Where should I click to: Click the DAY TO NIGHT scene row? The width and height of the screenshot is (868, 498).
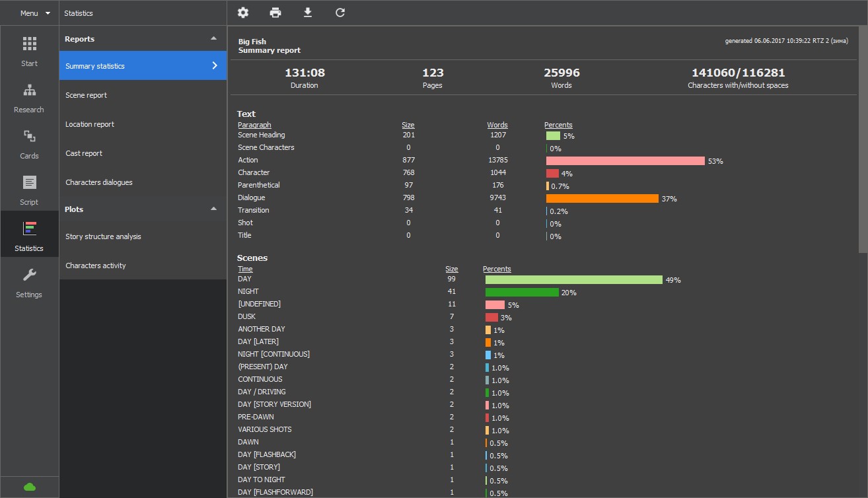pyautogui.click(x=262, y=480)
